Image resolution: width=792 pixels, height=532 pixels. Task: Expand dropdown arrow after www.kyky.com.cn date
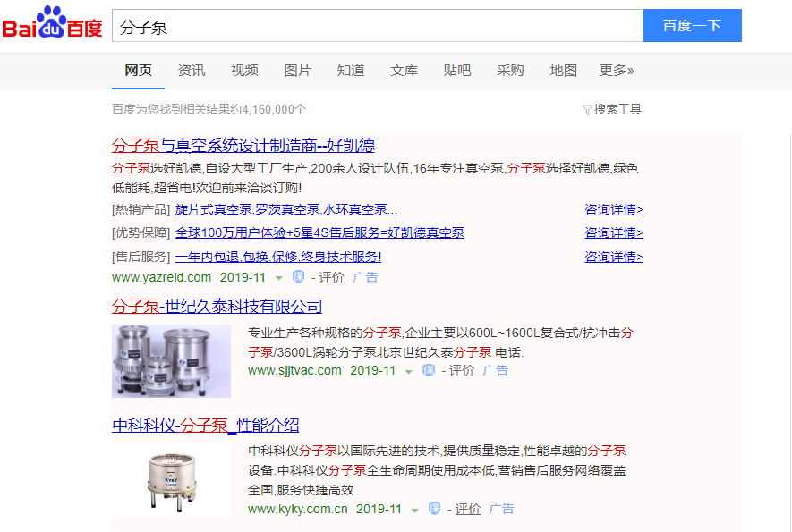pos(414,510)
